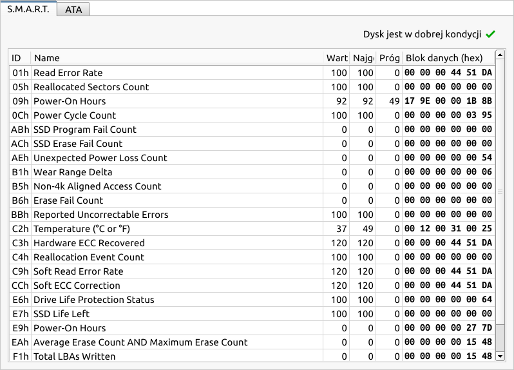The width and height of the screenshot is (514, 370).
Task: Click hex value '00 00 00 00 03 95'
Action: pos(448,115)
